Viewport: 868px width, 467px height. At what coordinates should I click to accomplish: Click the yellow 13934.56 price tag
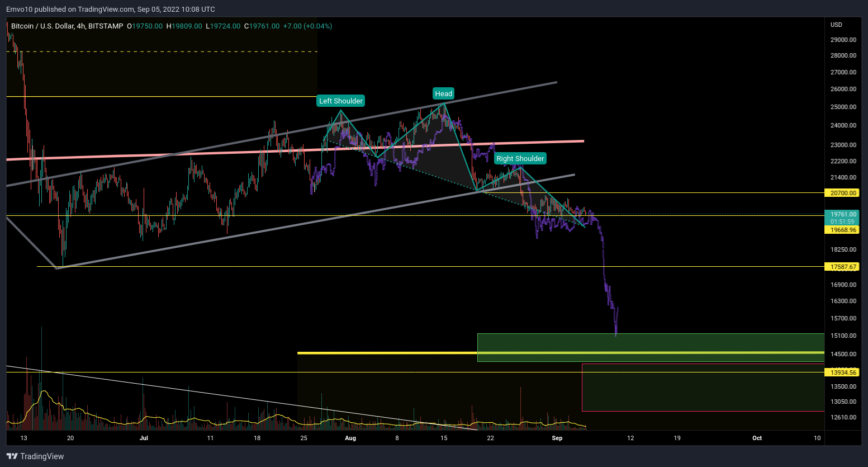(x=842, y=372)
